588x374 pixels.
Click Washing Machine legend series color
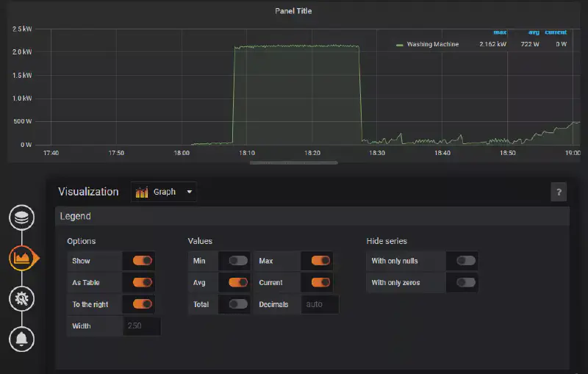click(x=400, y=45)
